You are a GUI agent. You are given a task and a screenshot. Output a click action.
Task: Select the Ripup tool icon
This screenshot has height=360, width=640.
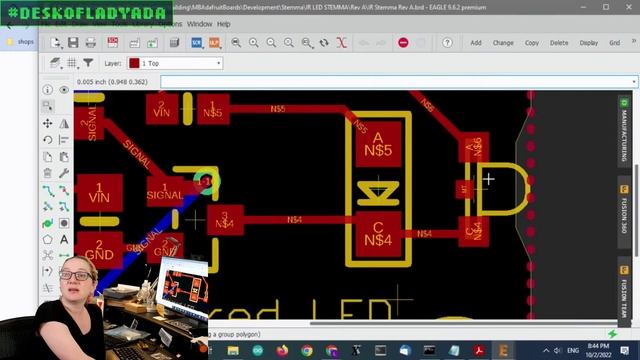64,190
